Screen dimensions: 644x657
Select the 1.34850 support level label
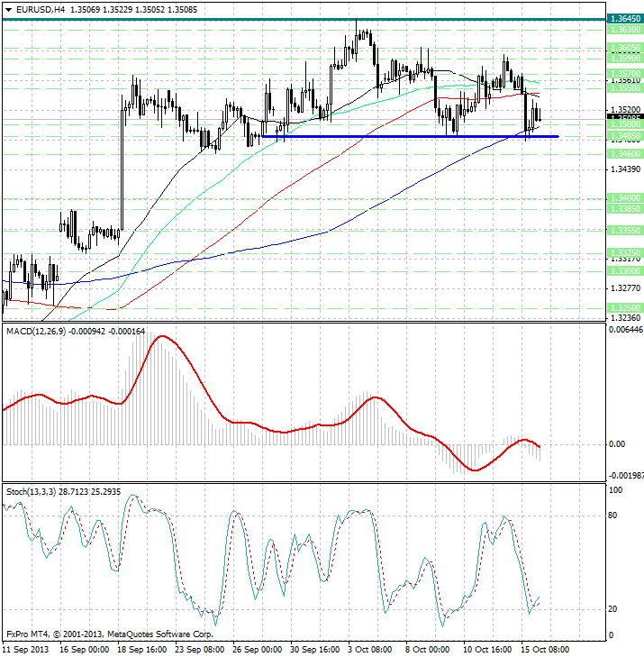625,136
